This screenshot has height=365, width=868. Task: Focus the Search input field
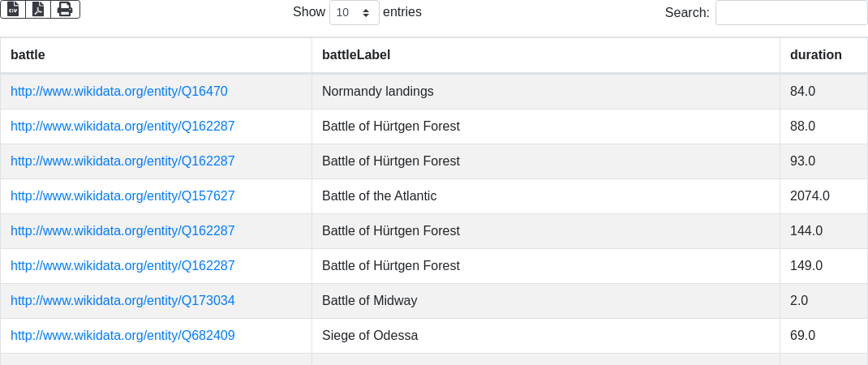[x=791, y=12]
